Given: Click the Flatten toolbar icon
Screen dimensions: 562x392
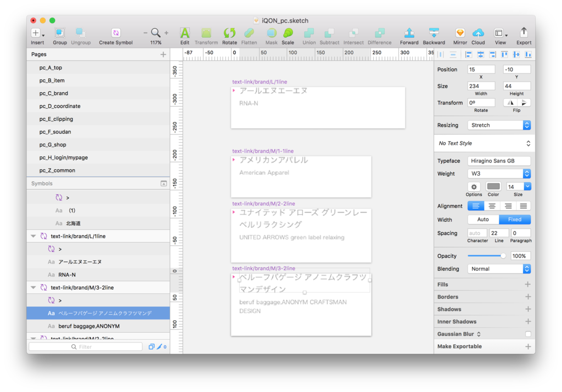Looking at the screenshot, I should pyautogui.click(x=249, y=33).
